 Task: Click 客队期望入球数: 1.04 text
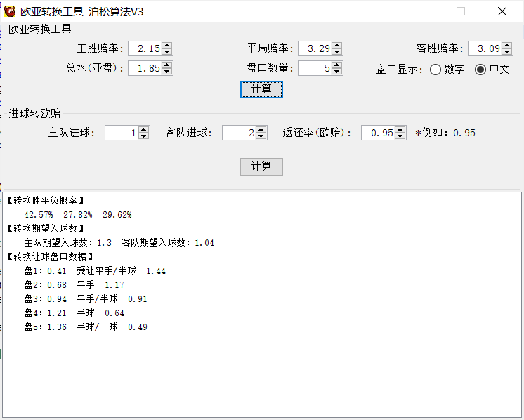[168, 242]
